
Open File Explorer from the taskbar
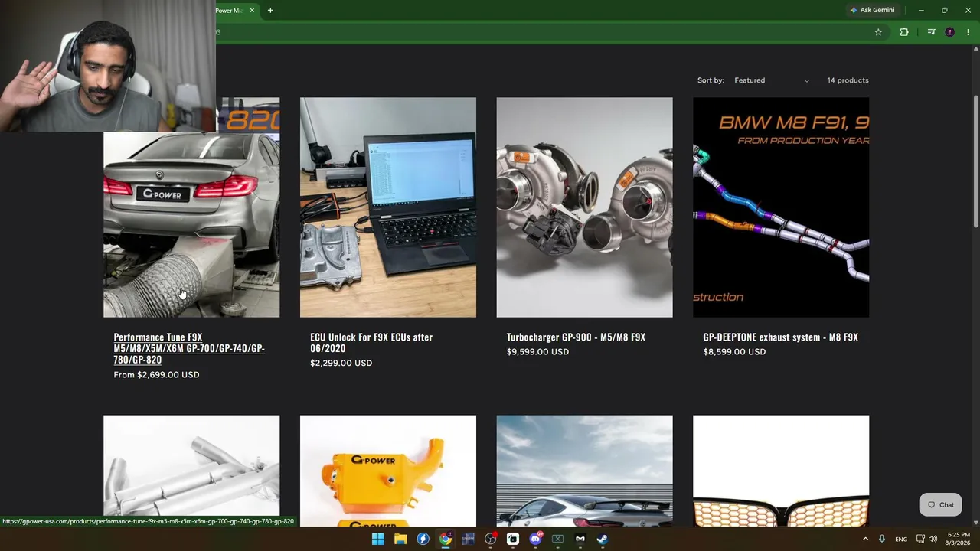click(400, 539)
